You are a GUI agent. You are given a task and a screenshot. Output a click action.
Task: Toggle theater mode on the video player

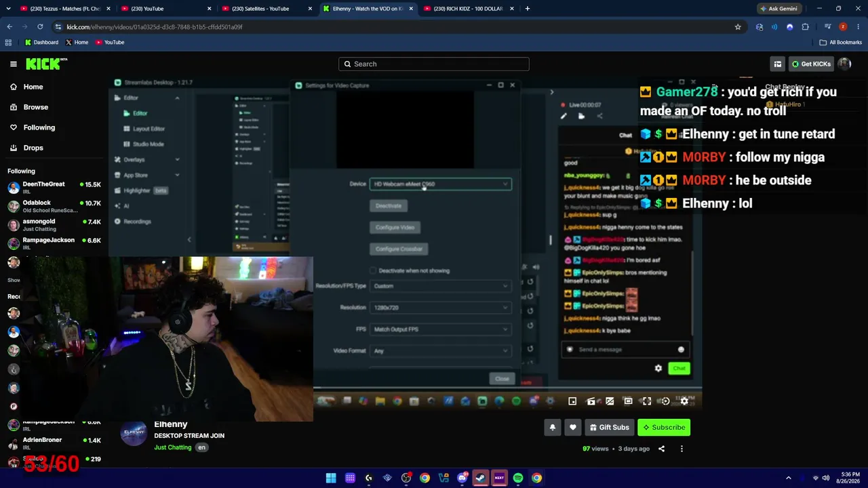pyautogui.click(x=628, y=401)
